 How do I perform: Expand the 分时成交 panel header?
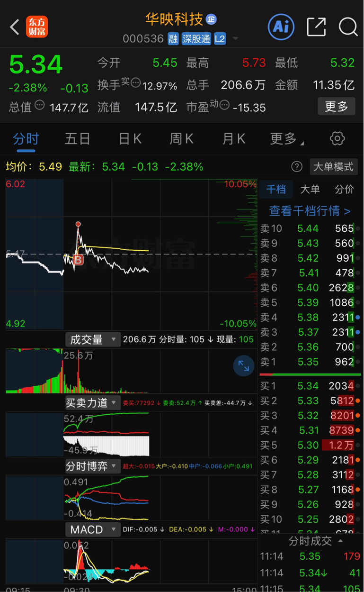(316, 541)
